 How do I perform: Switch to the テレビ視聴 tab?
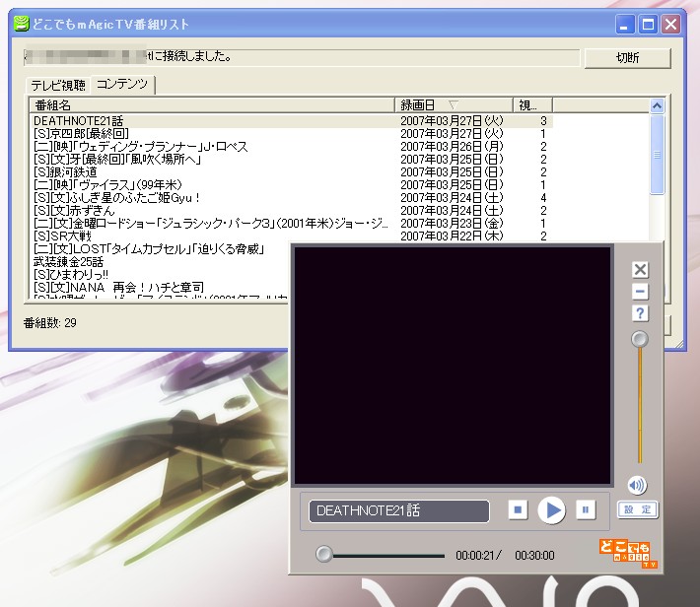(x=58, y=85)
